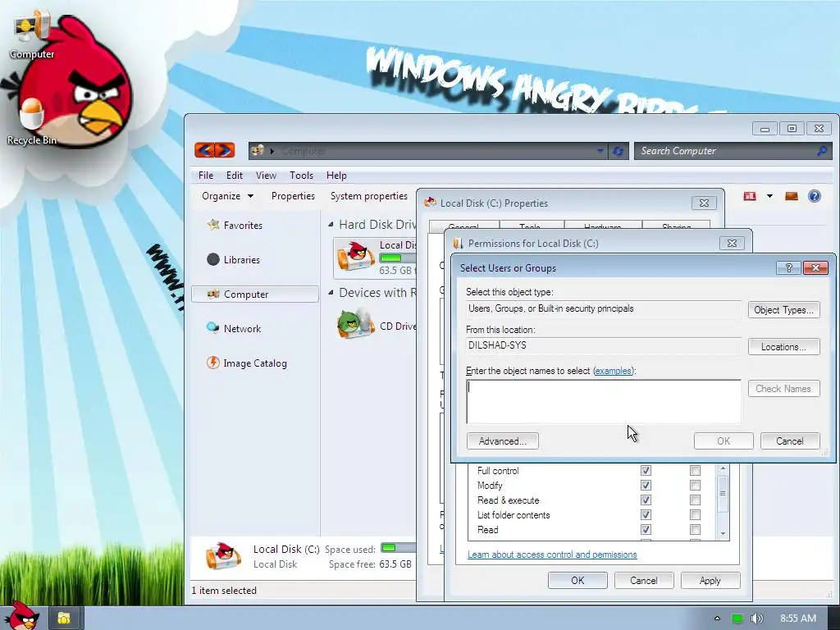
Task: Click the Network globe icon
Action: click(x=213, y=328)
